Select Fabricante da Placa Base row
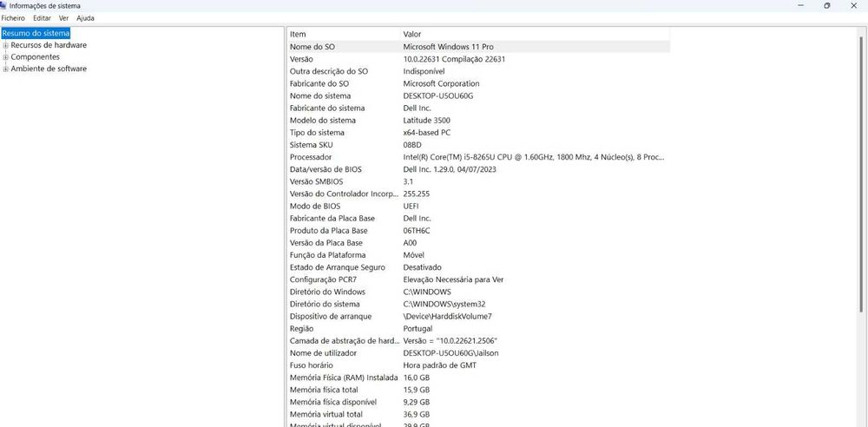 (x=478, y=218)
